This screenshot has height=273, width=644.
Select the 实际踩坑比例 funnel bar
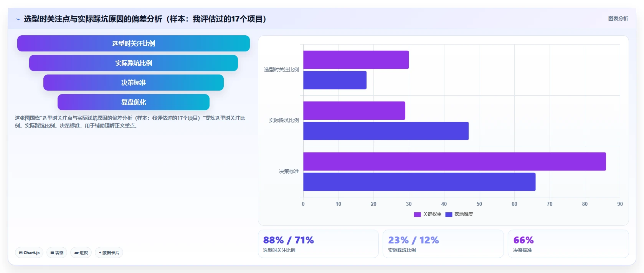(134, 63)
